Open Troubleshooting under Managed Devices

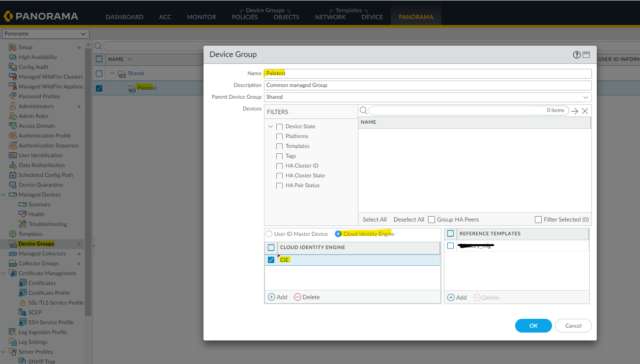point(24,224)
